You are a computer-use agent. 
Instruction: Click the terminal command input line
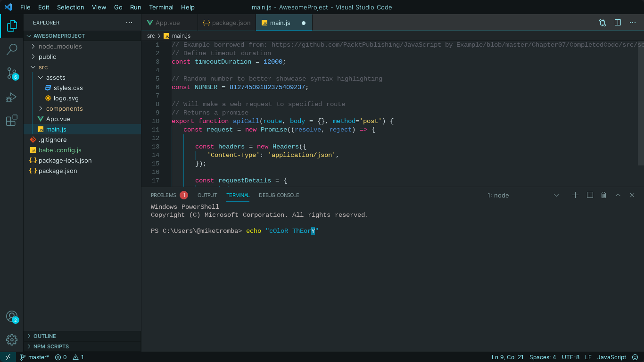point(235,231)
